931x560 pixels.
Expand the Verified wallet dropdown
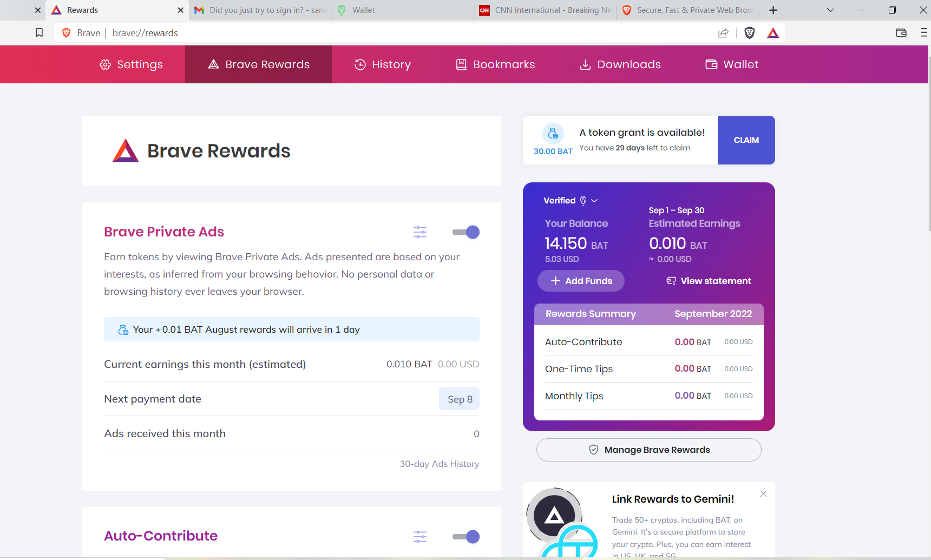click(x=594, y=200)
